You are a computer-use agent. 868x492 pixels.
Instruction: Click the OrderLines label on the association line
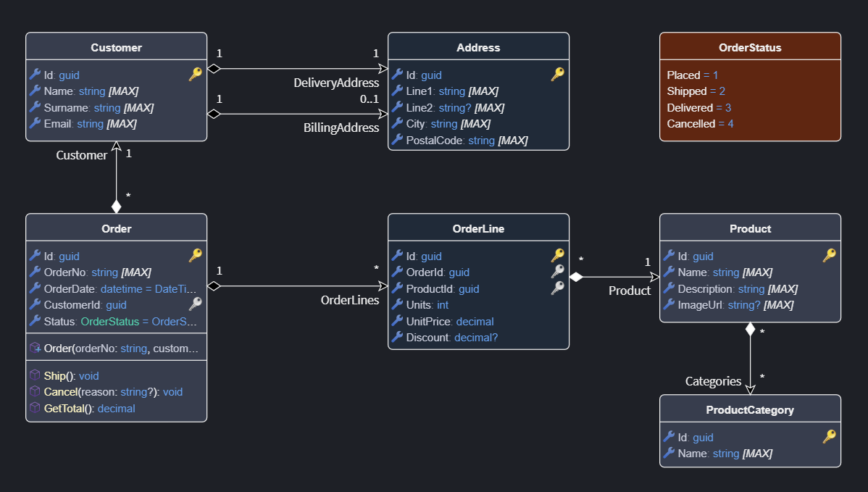pyautogui.click(x=350, y=299)
